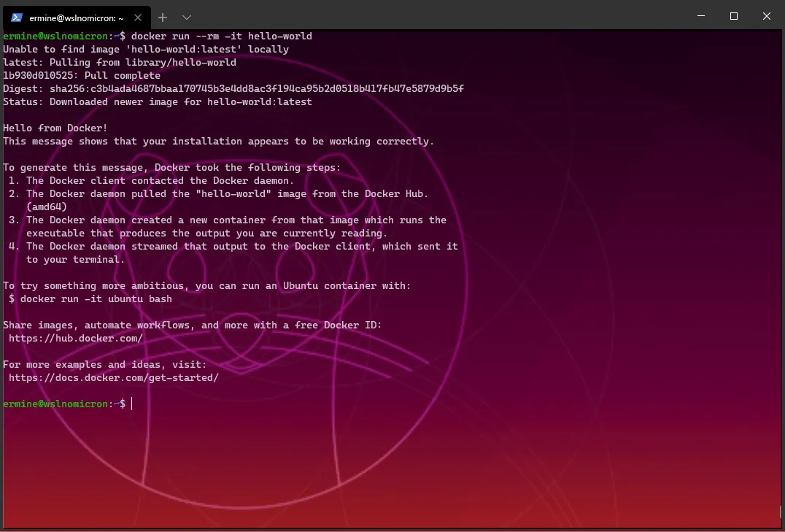Expand the new tab profile dropdown chevron
This screenshot has height=532, width=785.
coord(187,17)
